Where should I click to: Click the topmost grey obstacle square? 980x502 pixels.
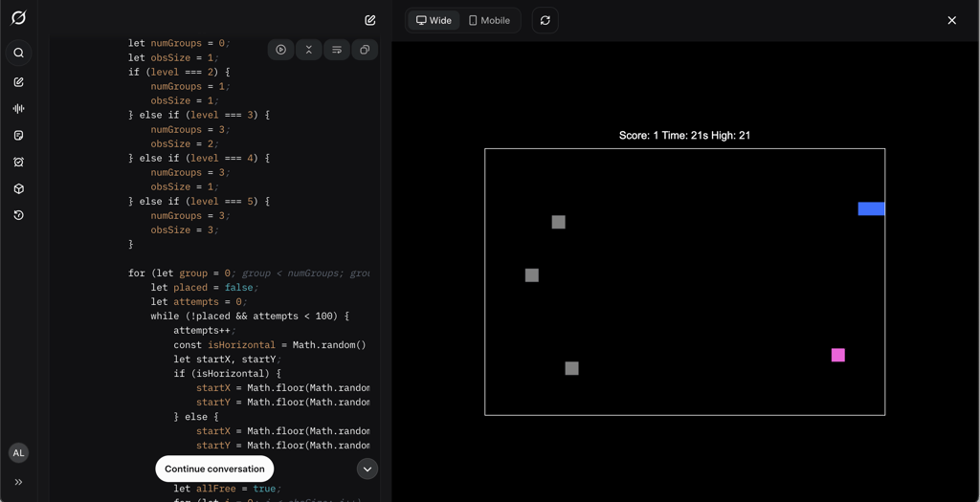pyautogui.click(x=559, y=222)
